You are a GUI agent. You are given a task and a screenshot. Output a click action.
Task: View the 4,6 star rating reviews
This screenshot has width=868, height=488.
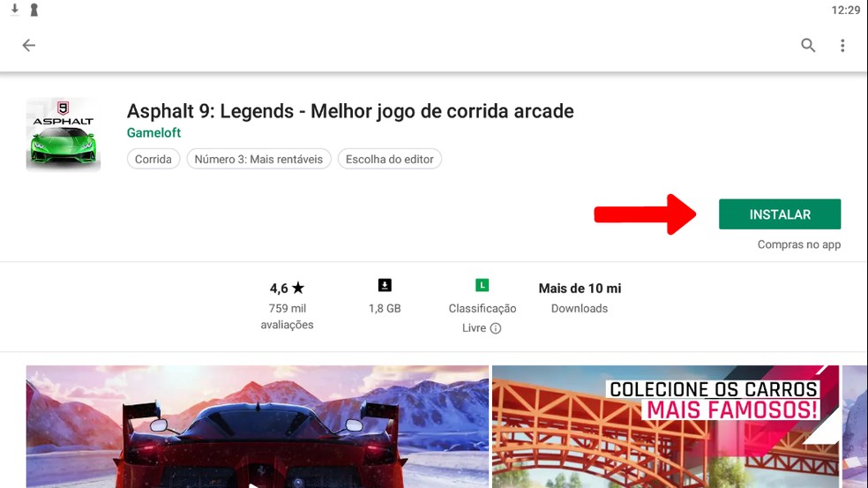point(287,305)
